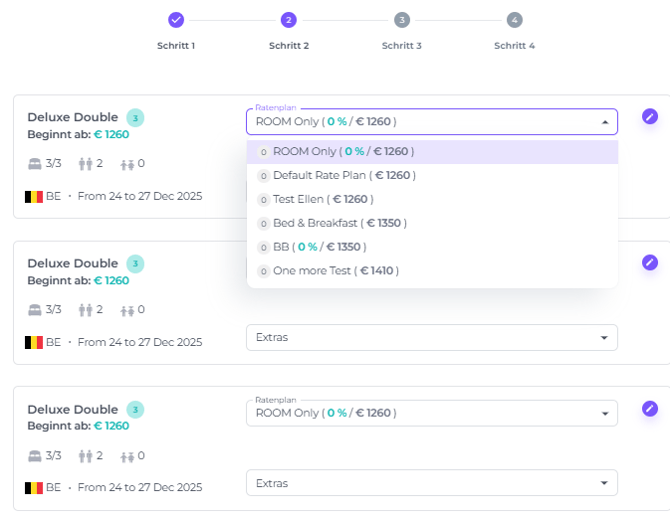Image resolution: width=670 pixels, height=518 pixels.
Task: Open the Extras dropdown in second room card
Action: (431, 337)
